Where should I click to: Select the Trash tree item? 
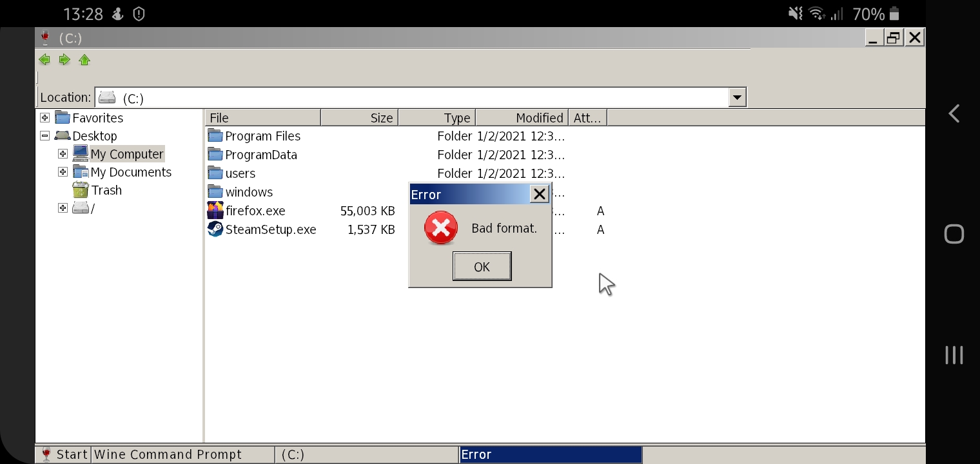click(106, 190)
